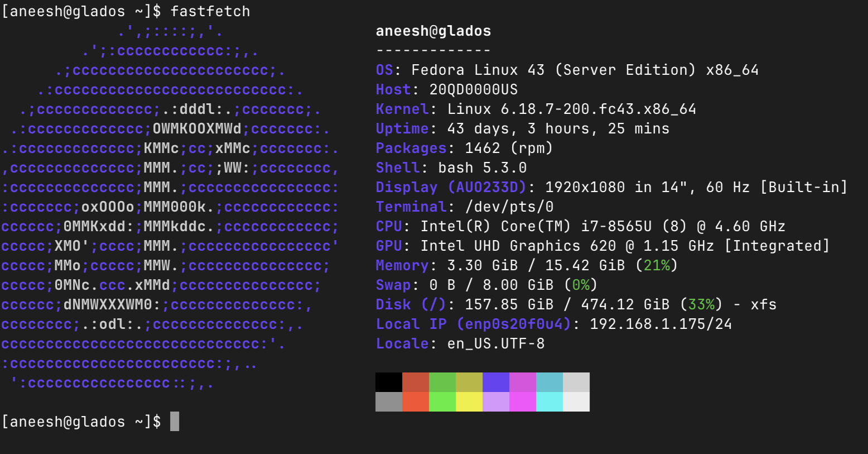This screenshot has height=454, width=868.
Task: Click the Kernel version line
Action: 571,109
